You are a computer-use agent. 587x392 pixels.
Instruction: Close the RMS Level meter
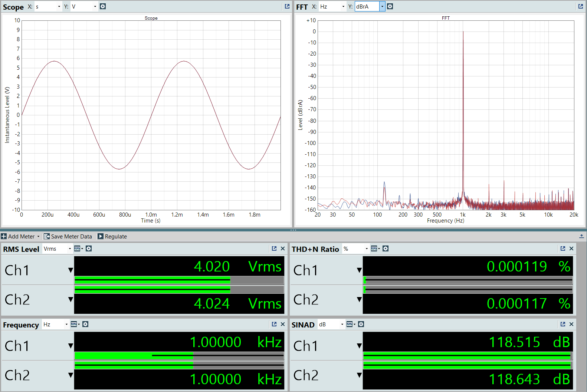click(283, 248)
